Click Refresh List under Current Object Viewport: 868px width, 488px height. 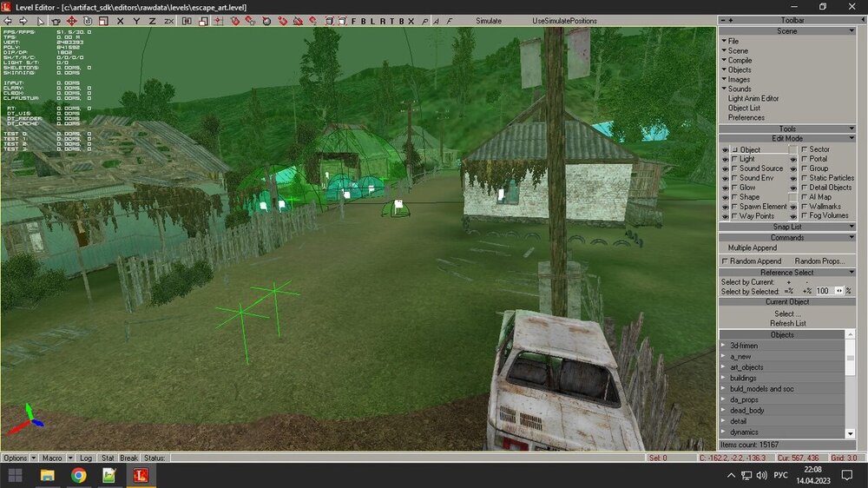click(788, 324)
